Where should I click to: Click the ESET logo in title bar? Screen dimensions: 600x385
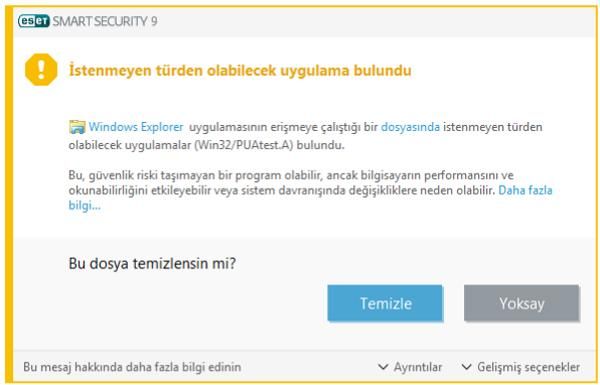click(x=34, y=21)
